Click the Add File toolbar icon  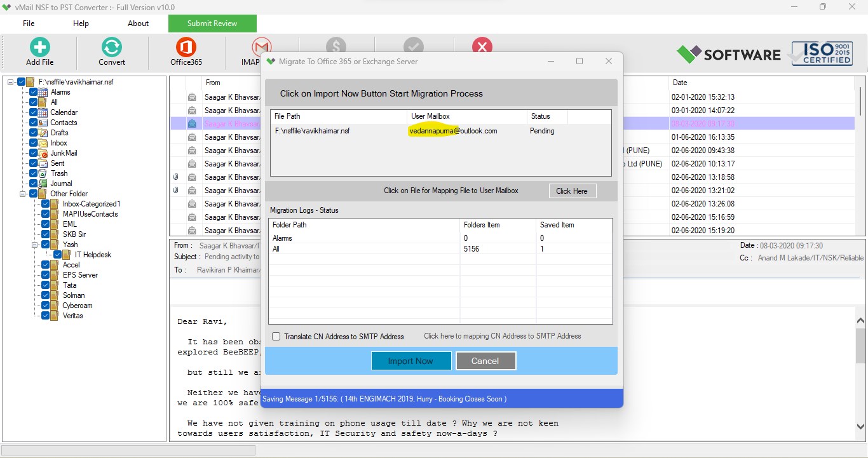click(x=39, y=47)
